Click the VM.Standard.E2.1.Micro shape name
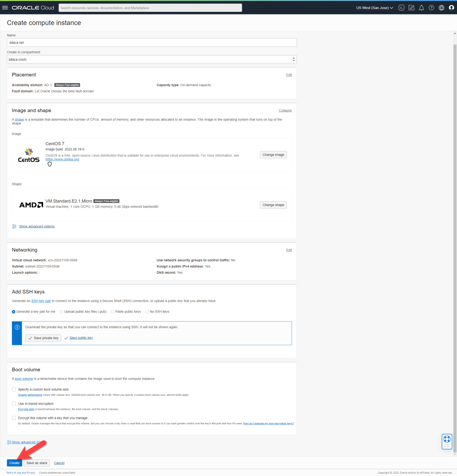The width and height of the screenshot is (457, 476). (69, 201)
